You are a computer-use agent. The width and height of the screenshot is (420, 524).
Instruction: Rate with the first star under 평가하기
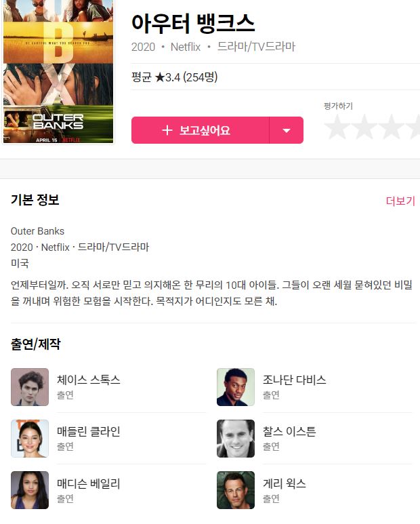pos(337,127)
